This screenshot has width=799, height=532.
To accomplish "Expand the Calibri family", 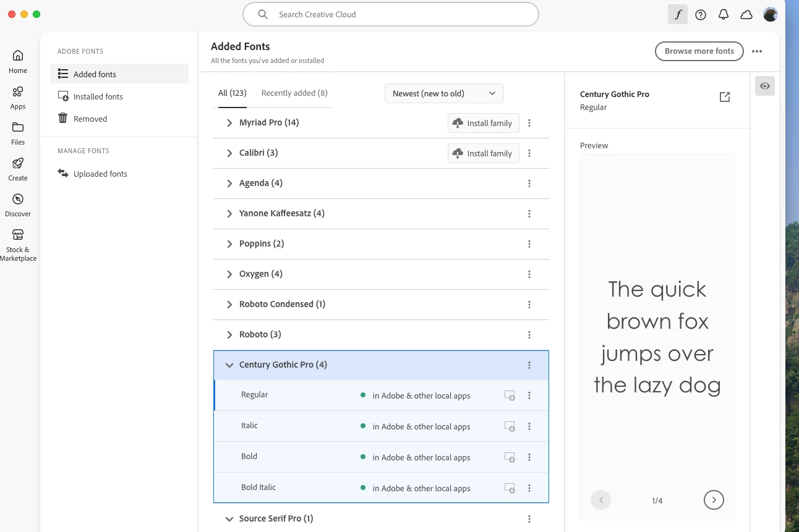I will click(x=229, y=153).
